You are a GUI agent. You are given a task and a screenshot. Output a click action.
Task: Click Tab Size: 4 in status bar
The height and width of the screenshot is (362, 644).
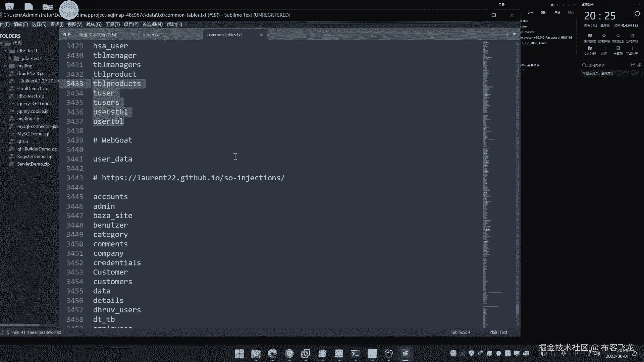click(460, 332)
